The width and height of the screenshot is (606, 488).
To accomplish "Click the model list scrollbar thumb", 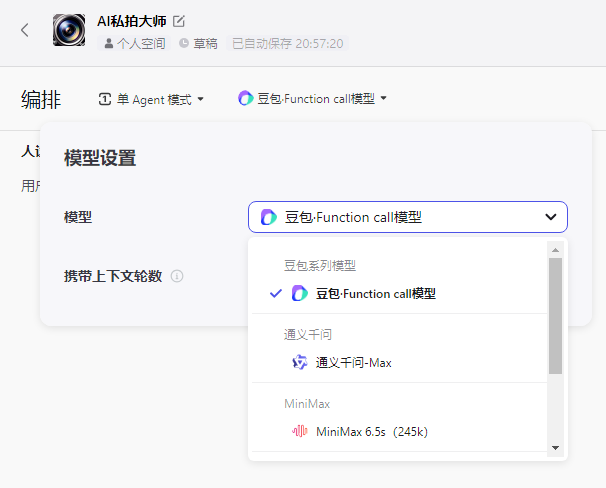I will click(x=555, y=316).
